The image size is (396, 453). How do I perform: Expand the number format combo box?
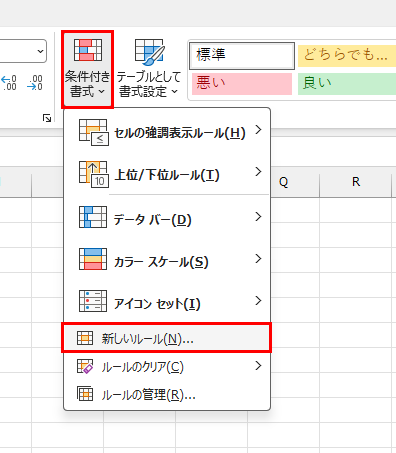40,51
